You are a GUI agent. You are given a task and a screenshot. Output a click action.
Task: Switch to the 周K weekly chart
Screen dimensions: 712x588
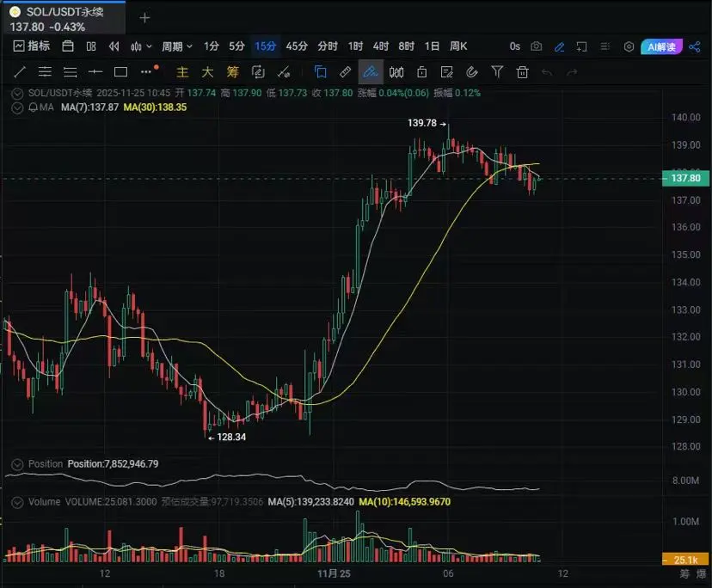(x=458, y=46)
